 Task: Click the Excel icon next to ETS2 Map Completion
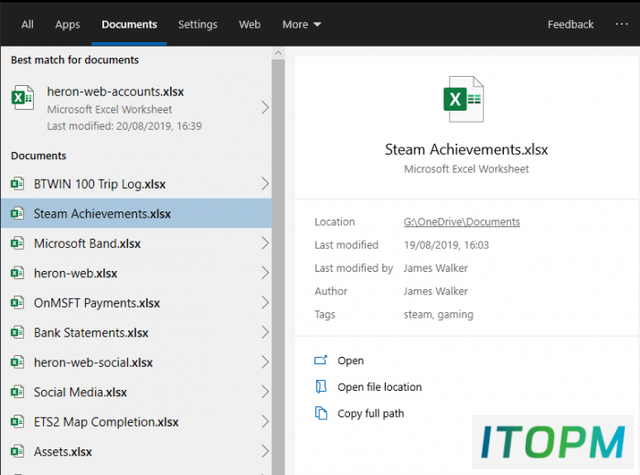[17, 422]
